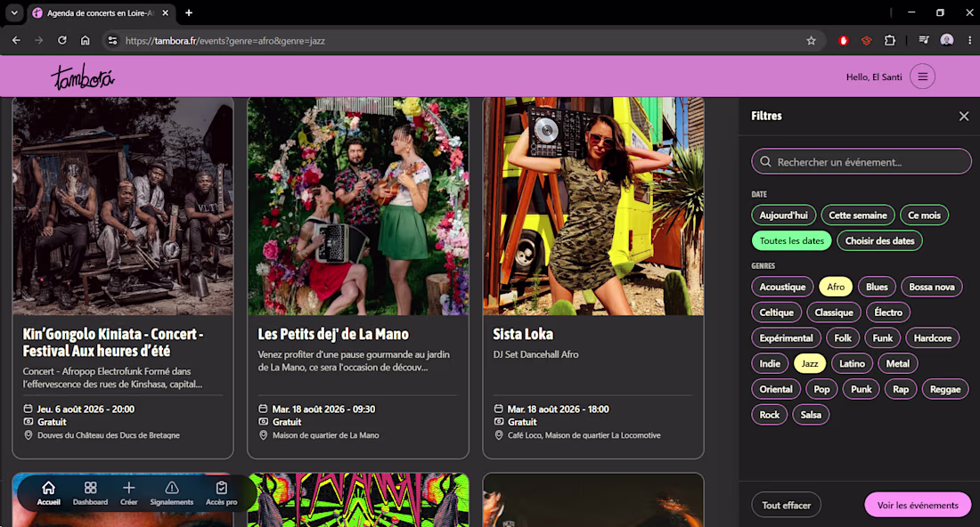Open the Sista Loka event title
Image resolution: width=980 pixels, height=527 pixels.
click(x=523, y=335)
